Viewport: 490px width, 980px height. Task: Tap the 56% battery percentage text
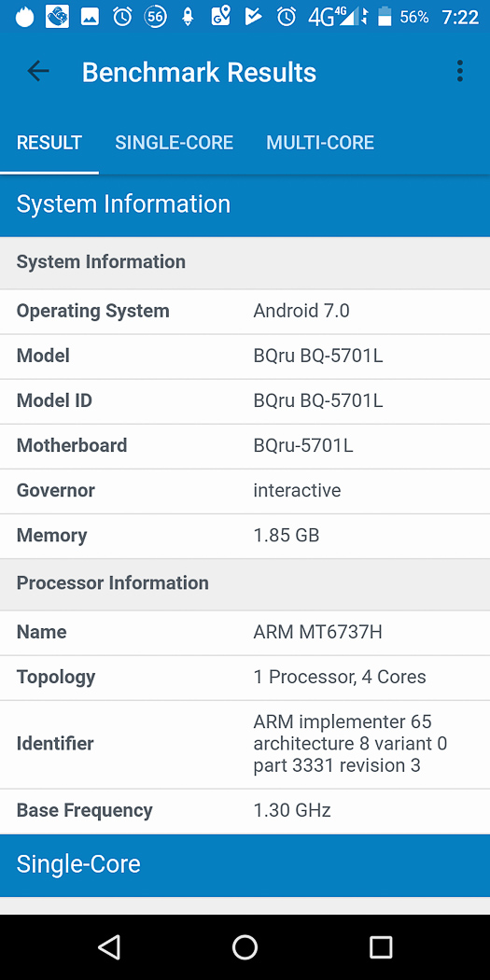point(414,17)
